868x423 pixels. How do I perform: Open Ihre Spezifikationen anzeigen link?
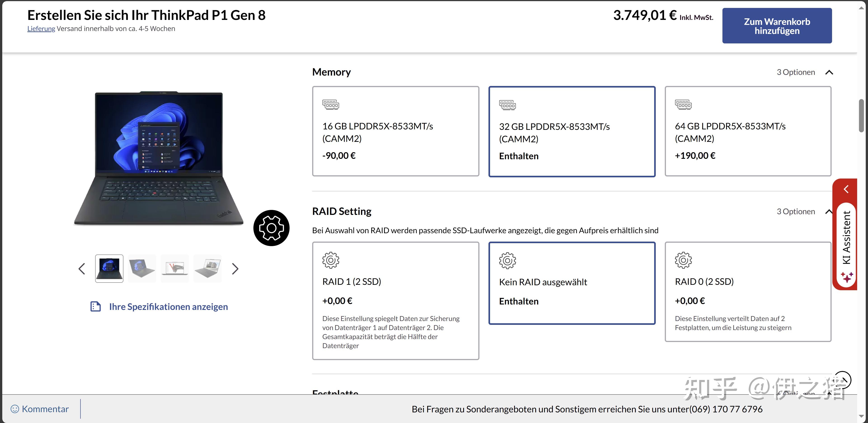pos(168,307)
